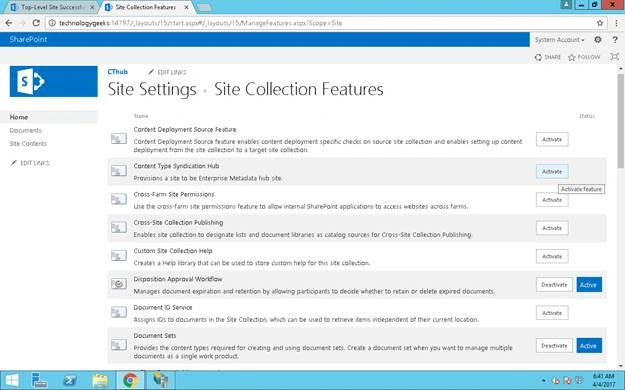The height and width of the screenshot is (390, 625).
Task: Activate Document ID Service
Action: point(552,313)
